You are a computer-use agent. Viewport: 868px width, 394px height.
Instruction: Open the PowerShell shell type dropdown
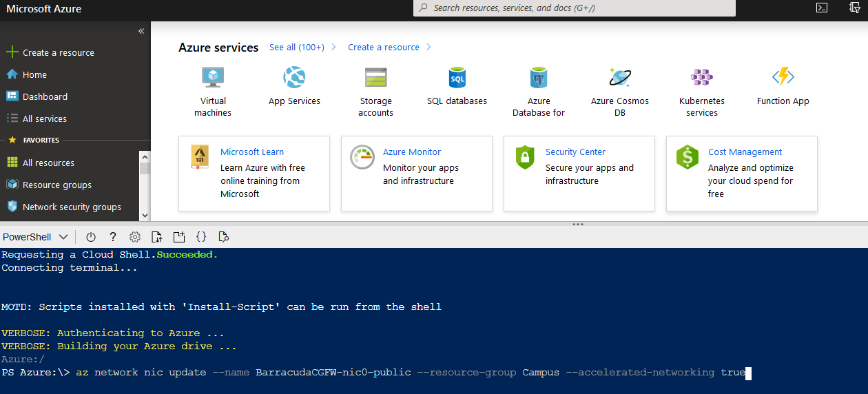click(x=36, y=237)
